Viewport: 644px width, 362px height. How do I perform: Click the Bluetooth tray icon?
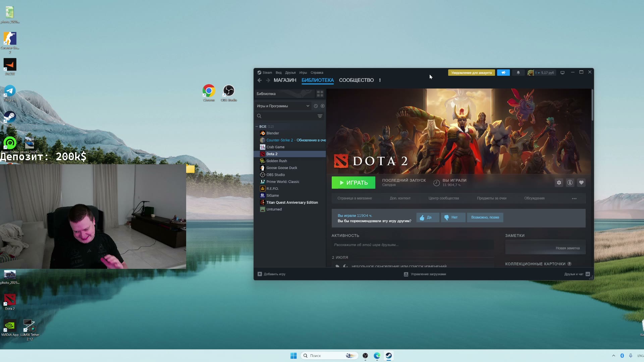tap(622, 356)
